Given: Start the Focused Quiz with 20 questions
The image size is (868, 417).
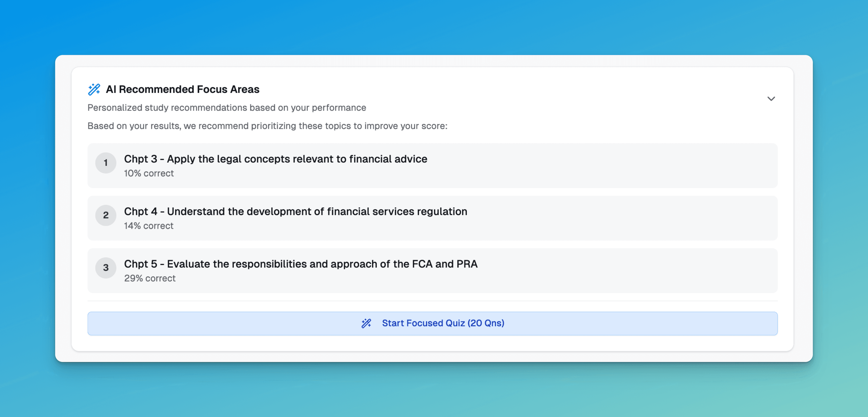Looking at the screenshot, I should (432, 323).
